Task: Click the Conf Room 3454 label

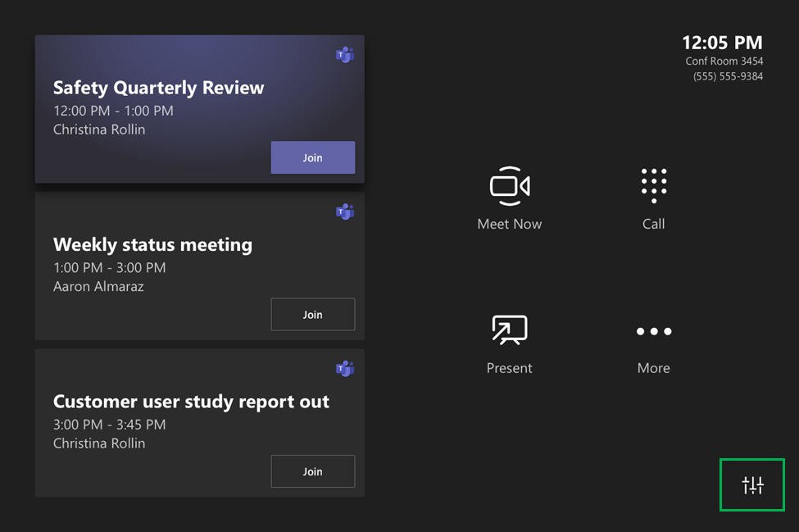Action: click(724, 61)
